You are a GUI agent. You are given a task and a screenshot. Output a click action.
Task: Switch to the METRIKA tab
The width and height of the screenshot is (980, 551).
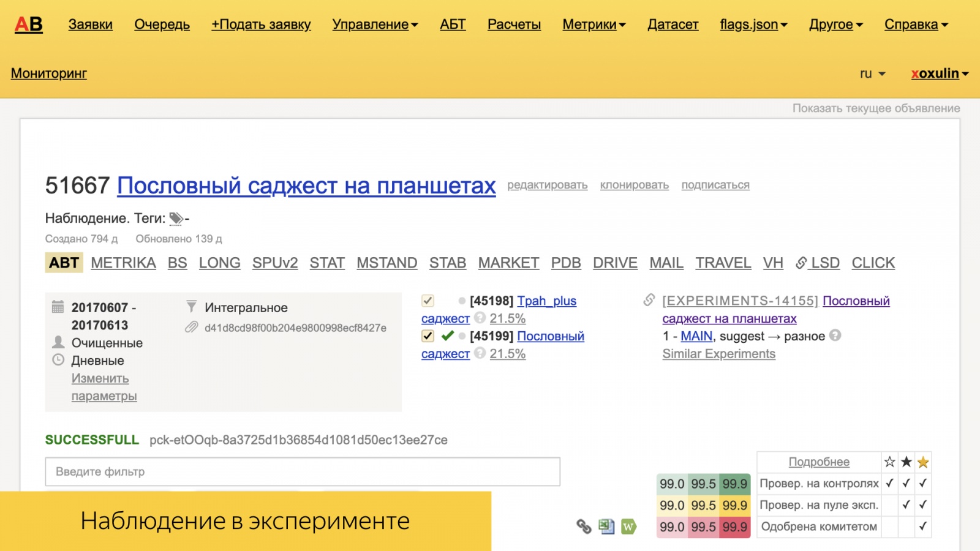(123, 263)
